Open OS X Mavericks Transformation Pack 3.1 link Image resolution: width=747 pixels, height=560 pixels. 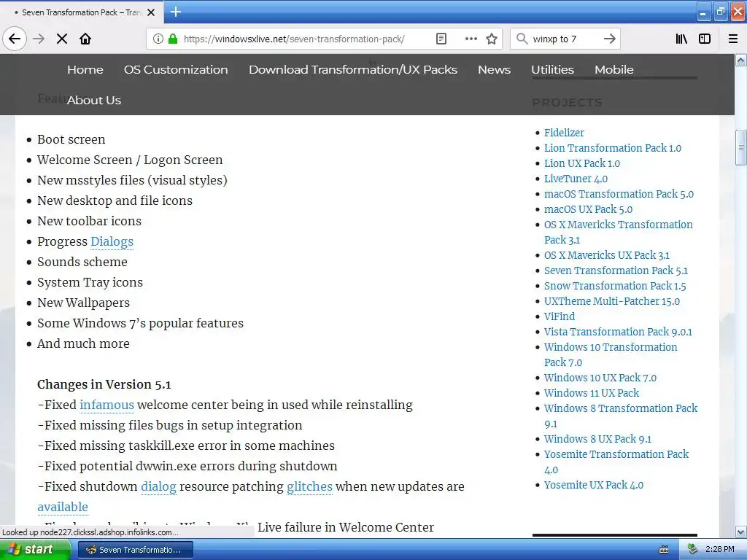click(619, 232)
